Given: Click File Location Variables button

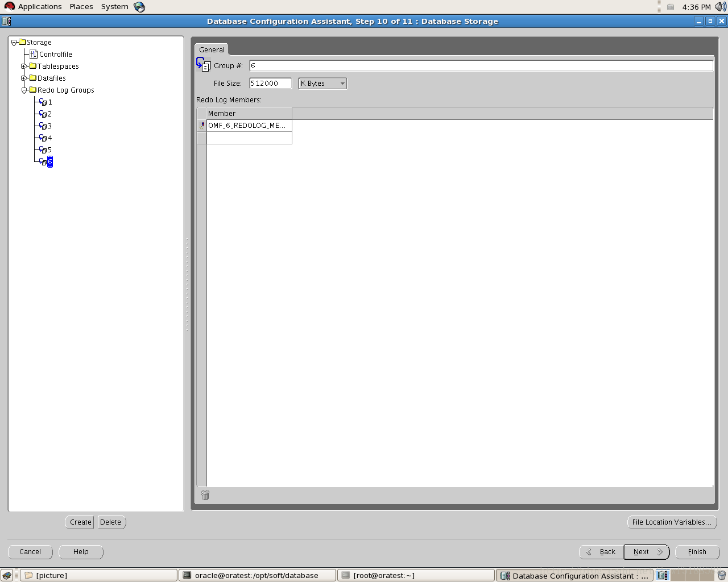Looking at the screenshot, I should 672,522.
